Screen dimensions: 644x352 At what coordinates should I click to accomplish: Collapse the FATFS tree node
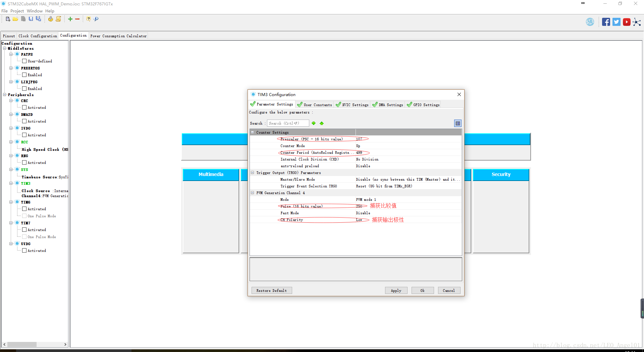coord(11,54)
